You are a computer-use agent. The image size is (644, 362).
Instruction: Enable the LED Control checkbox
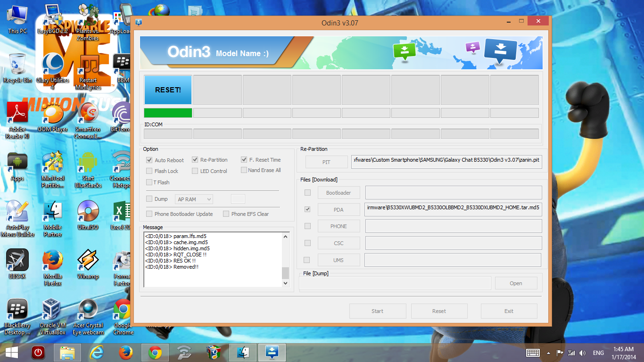coord(195,171)
